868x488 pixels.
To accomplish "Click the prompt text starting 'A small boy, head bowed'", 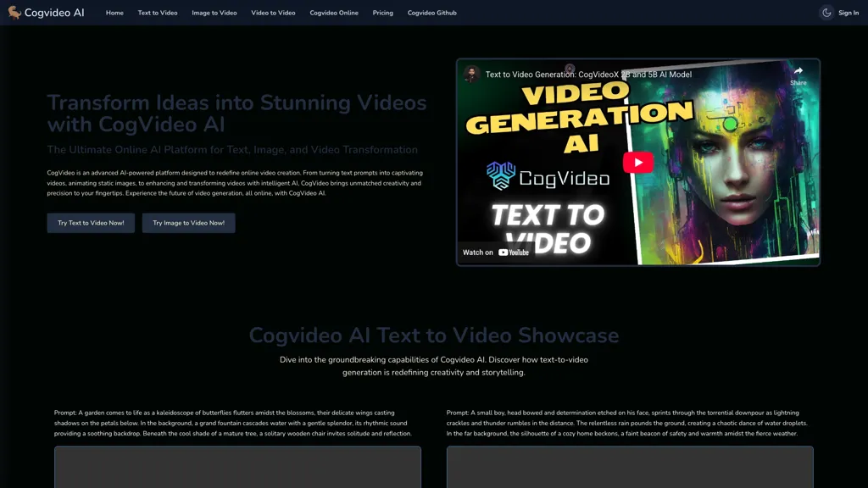I will [x=626, y=423].
